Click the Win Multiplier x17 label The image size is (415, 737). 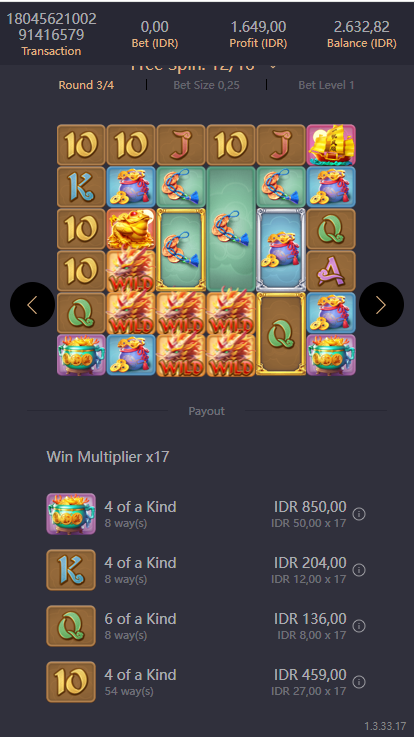tap(108, 456)
